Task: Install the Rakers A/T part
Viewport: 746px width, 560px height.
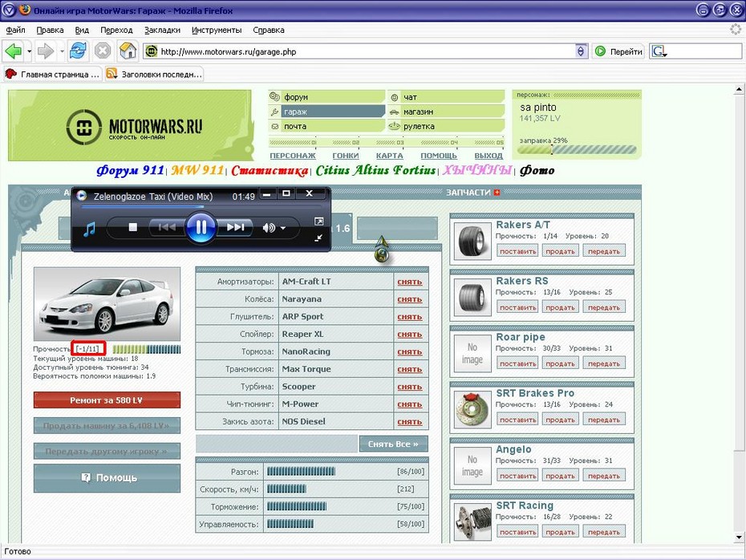Action: (517, 251)
